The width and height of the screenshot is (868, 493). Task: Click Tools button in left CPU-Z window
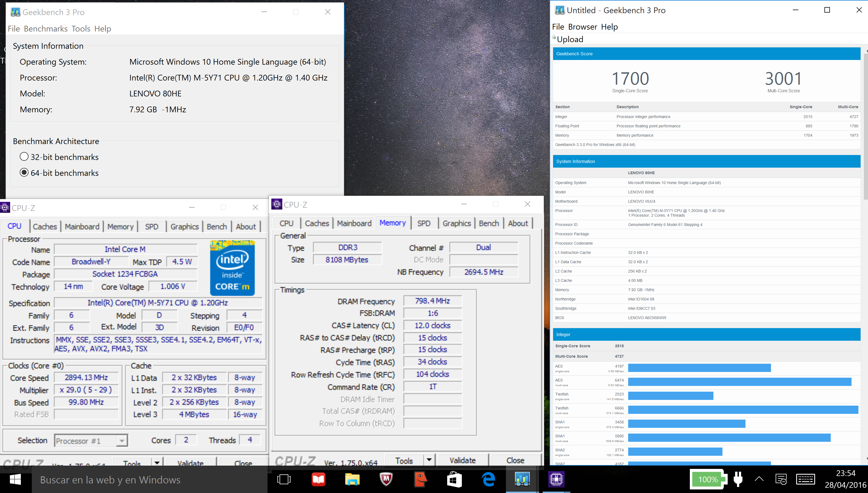(132, 463)
